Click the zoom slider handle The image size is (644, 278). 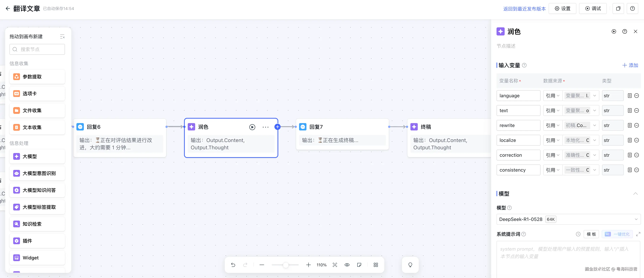pos(285,265)
